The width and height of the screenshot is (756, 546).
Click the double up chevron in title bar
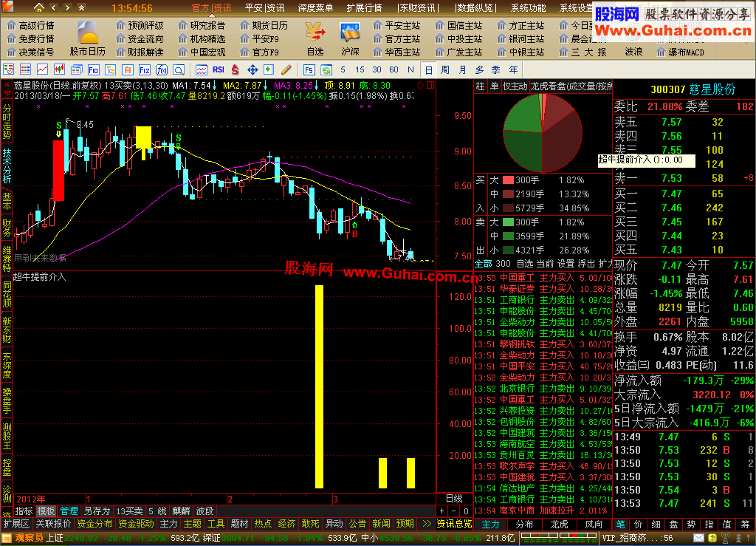(x=81, y=7)
